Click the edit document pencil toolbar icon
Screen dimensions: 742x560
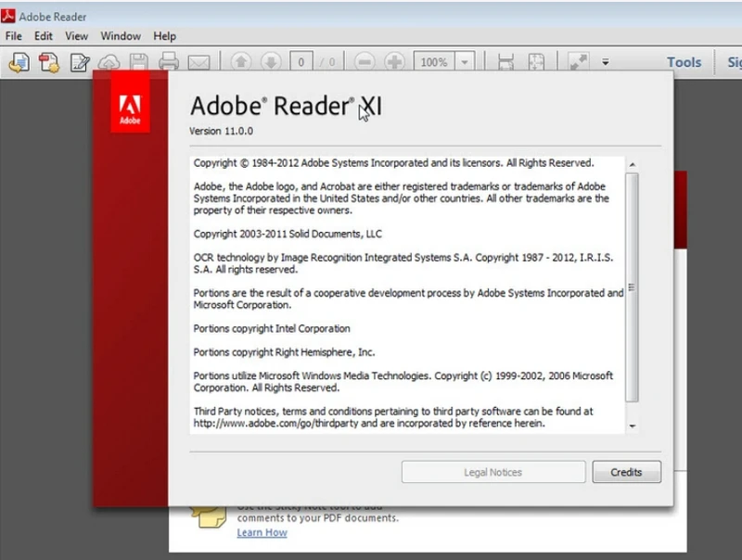(80, 62)
